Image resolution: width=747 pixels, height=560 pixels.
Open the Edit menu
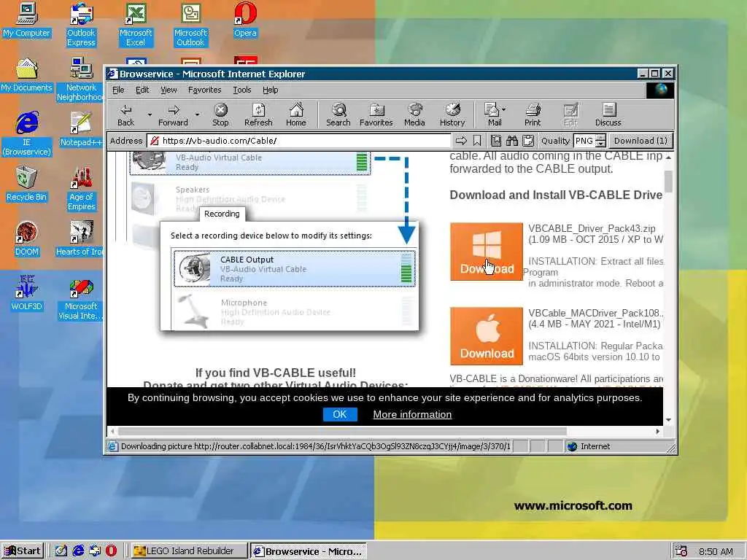coord(142,90)
